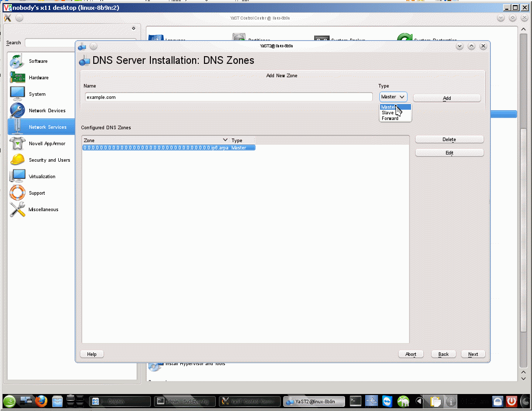532x411 pixels.
Task: Open the Type combo box showing Master
Action: [x=393, y=97]
